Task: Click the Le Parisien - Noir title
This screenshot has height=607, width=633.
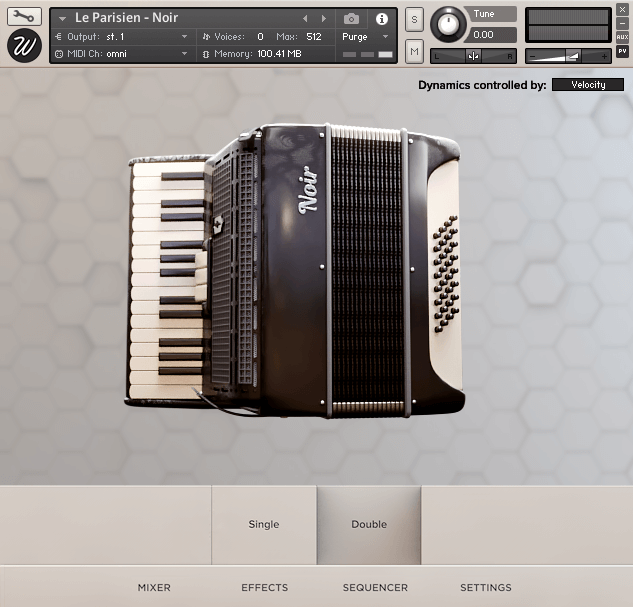Action: pos(126,18)
